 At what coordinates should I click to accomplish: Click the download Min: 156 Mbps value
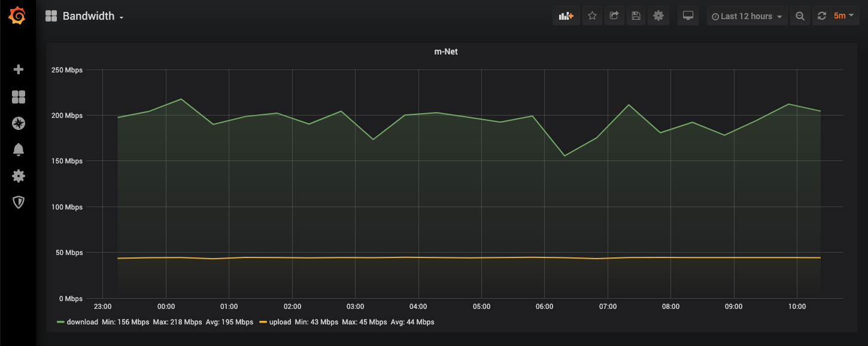(126, 322)
